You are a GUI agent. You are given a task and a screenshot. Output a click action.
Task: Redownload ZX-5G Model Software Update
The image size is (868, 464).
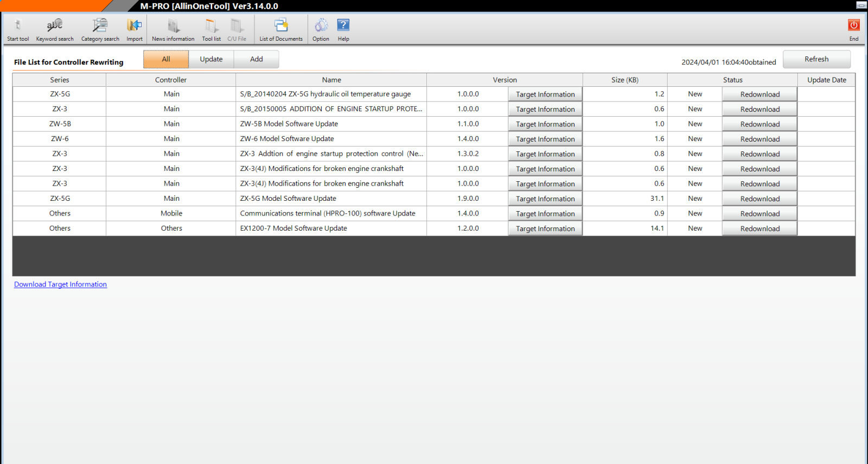[x=759, y=199]
